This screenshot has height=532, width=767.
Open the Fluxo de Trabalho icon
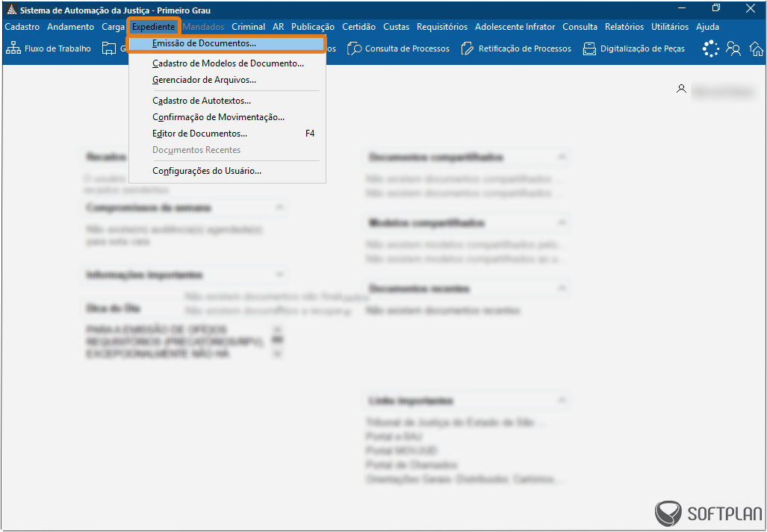[13, 48]
